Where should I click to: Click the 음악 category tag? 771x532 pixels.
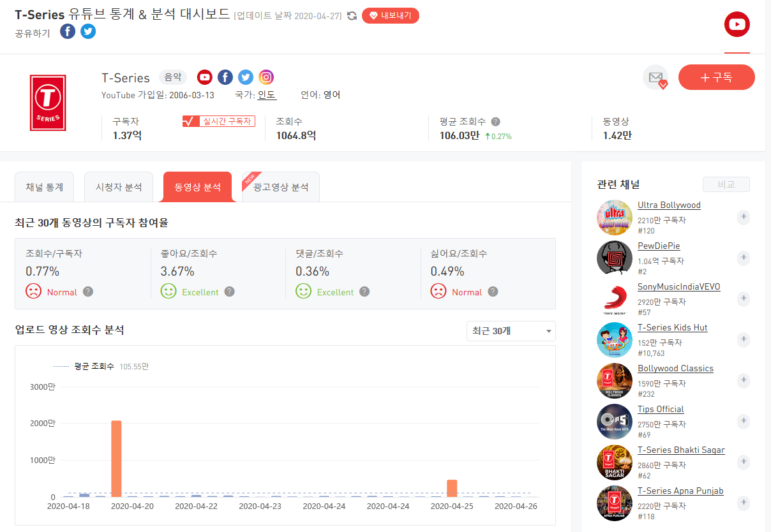[173, 77]
